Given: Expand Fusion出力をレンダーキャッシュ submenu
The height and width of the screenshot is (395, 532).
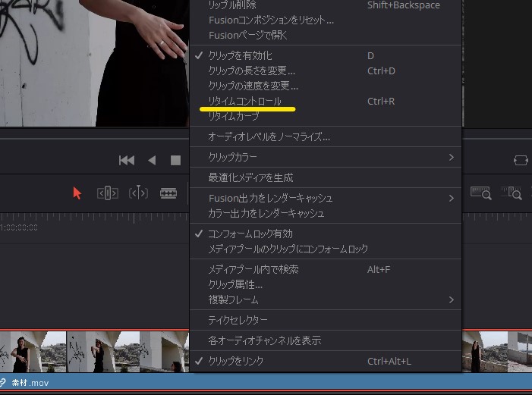Looking at the screenshot, I should click(x=326, y=198).
